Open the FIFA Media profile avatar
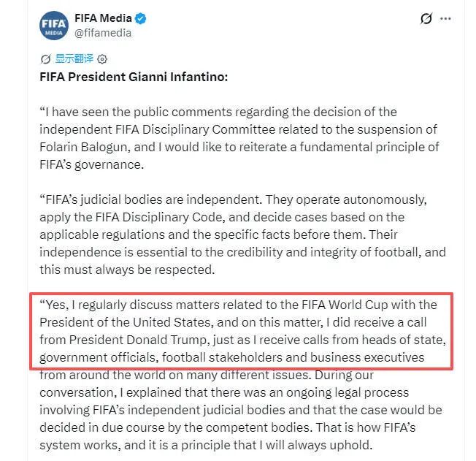 click(x=54, y=26)
